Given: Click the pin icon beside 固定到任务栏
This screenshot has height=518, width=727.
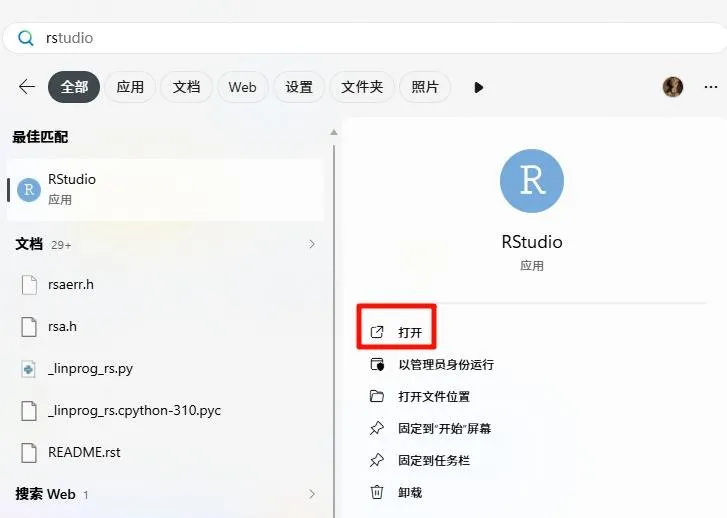Looking at the screenshot, I should pyautogui.click(x=377, y=460).
